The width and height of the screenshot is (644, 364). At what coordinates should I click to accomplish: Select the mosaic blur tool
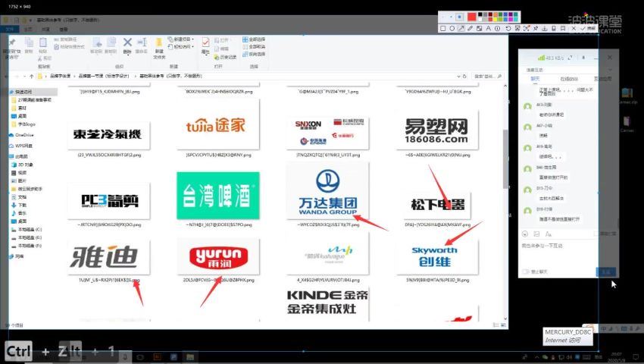coord(480,28)
